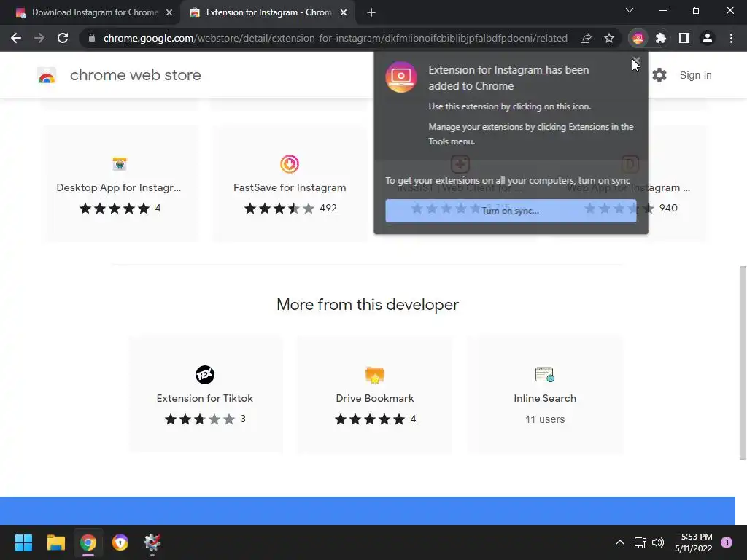Click the page vertical scrollbar thumb
Screen dimensions: 747x560
[x=743, y=363]
